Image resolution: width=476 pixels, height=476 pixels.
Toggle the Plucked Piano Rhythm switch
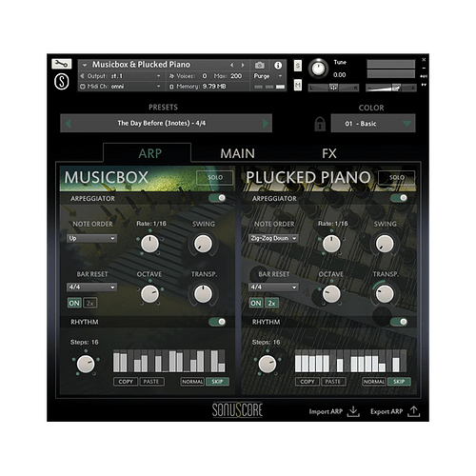[x=399, y=322]
